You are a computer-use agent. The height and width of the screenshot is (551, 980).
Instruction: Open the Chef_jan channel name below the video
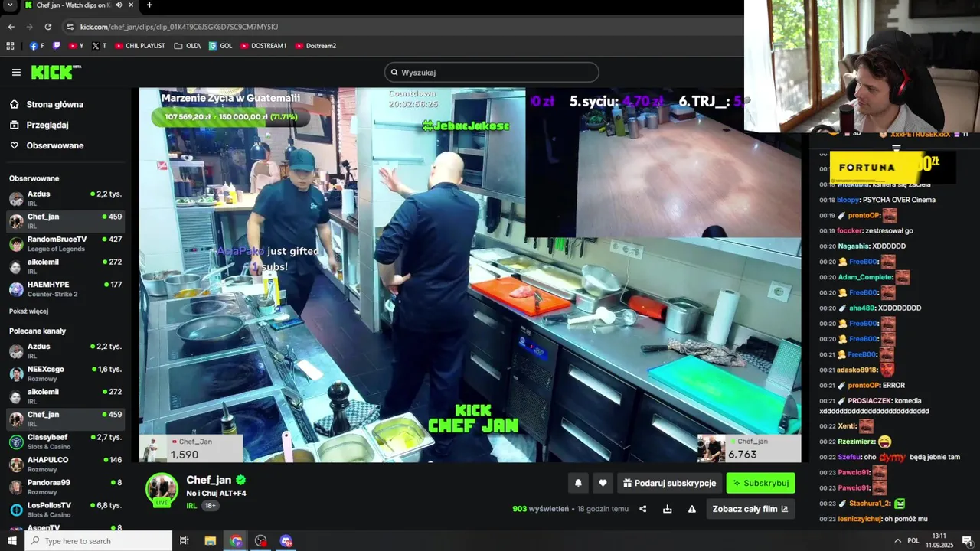(209, 480)
